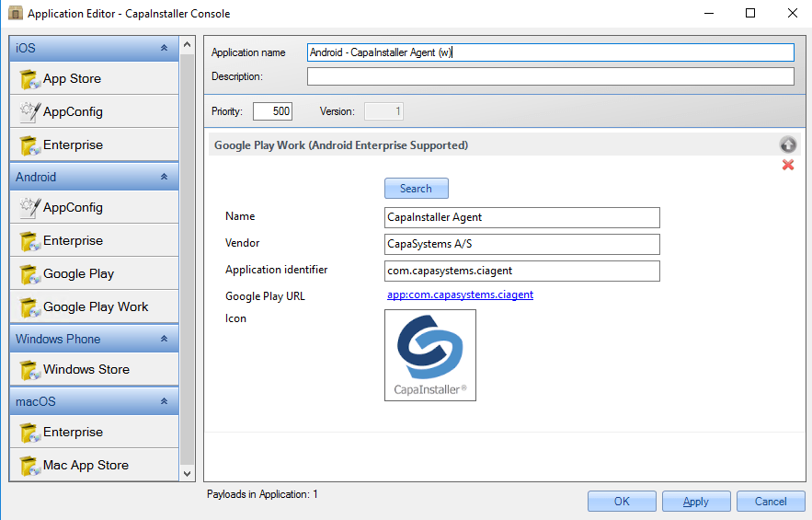
Task: Select iOS Enterprise payload
Action: (x=94, y=145)
